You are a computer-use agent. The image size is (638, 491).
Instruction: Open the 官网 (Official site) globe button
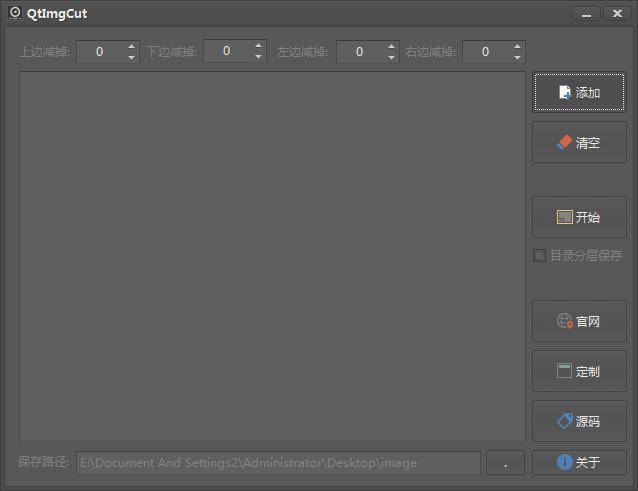[x=579, y=321]
